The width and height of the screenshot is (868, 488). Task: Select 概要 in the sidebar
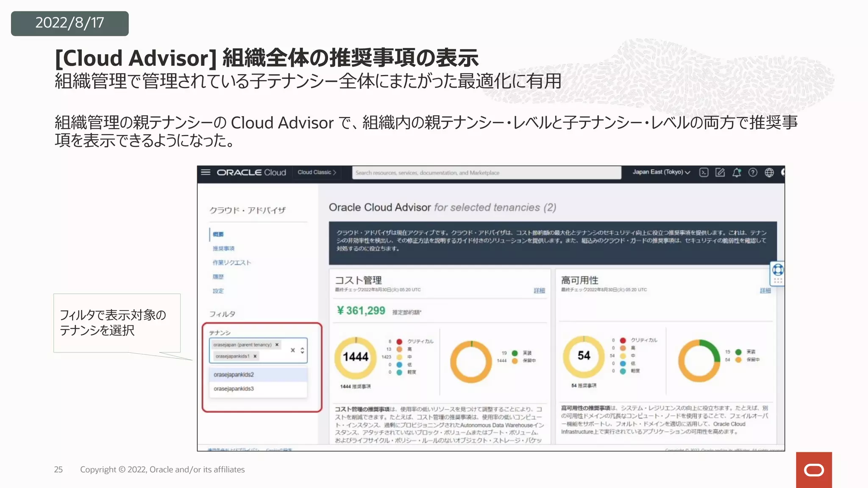coord(218,234)
